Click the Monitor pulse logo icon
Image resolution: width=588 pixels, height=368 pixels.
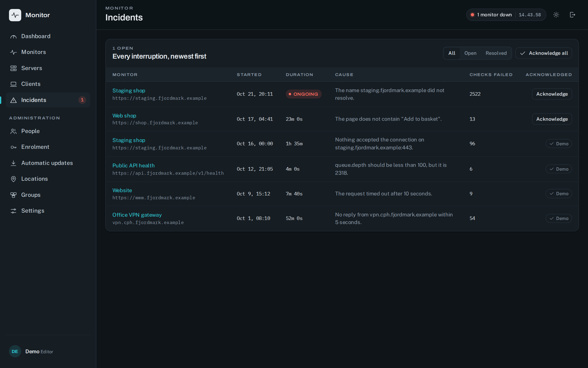(15, 15)
